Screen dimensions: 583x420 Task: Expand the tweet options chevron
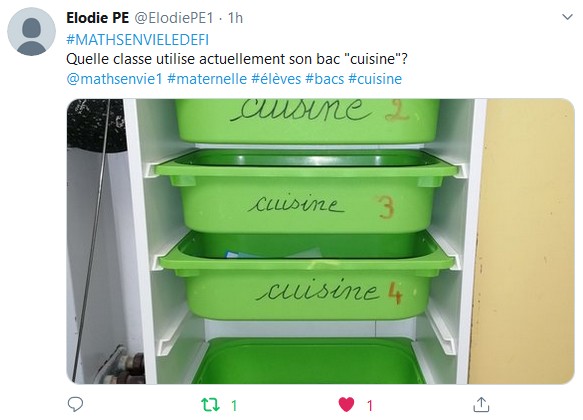(567, 17)
